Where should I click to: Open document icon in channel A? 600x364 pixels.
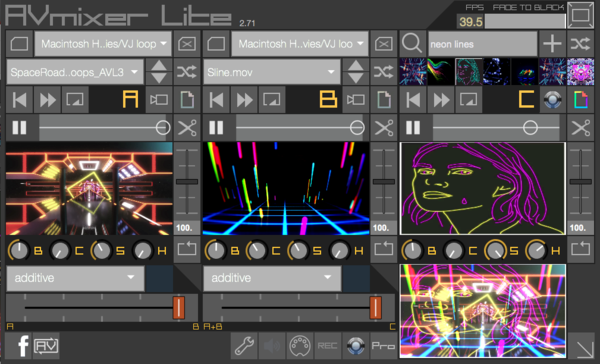187,100
